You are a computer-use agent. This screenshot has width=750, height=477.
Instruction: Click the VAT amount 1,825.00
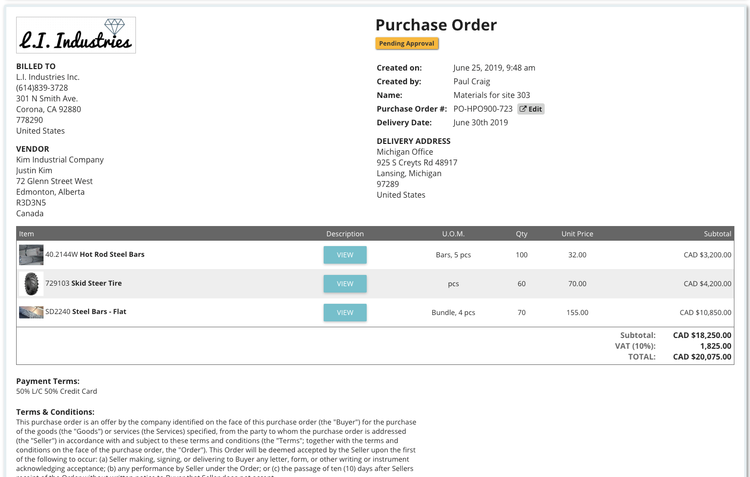716,346
